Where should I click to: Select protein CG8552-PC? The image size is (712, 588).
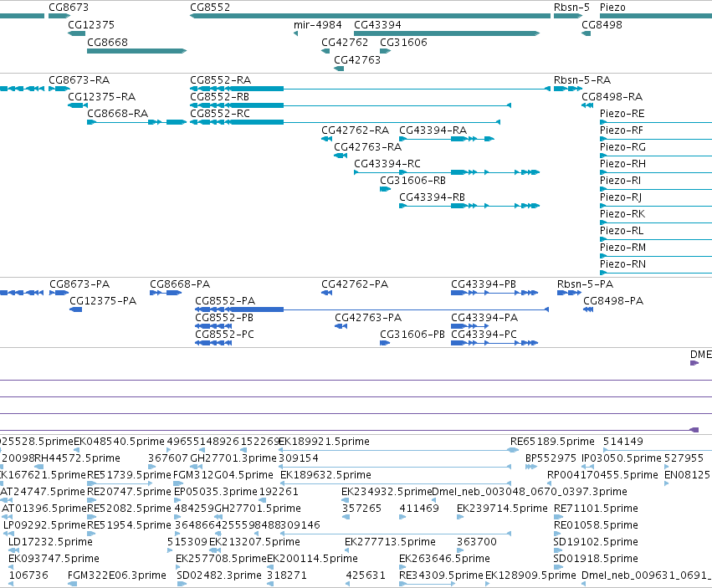(225, 335)
